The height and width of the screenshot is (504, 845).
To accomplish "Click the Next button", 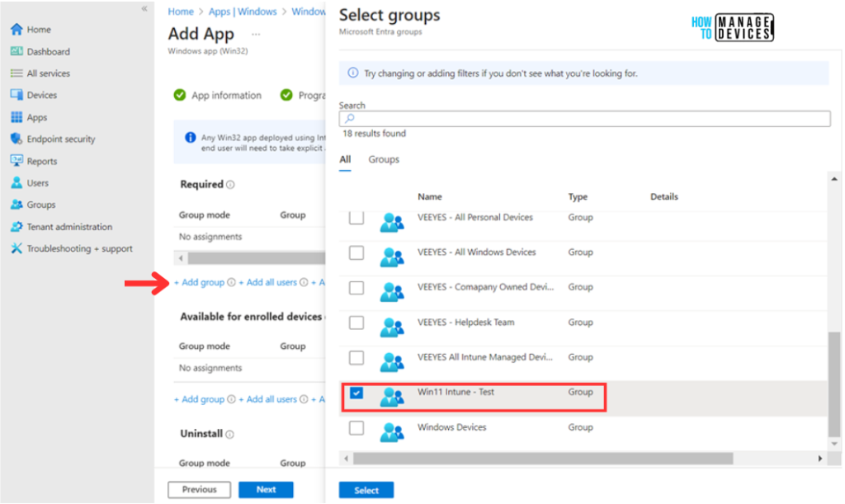I will (x=267, y=489).
